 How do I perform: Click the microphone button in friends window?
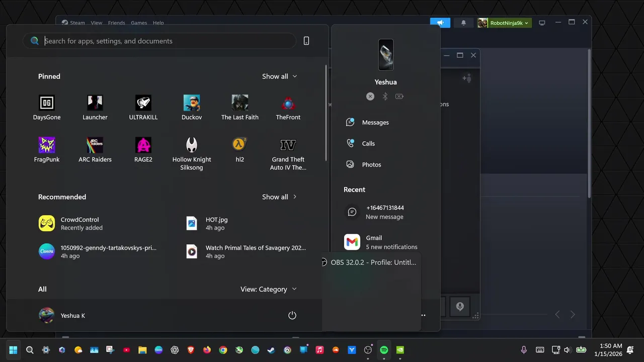(x=460, y=306)
